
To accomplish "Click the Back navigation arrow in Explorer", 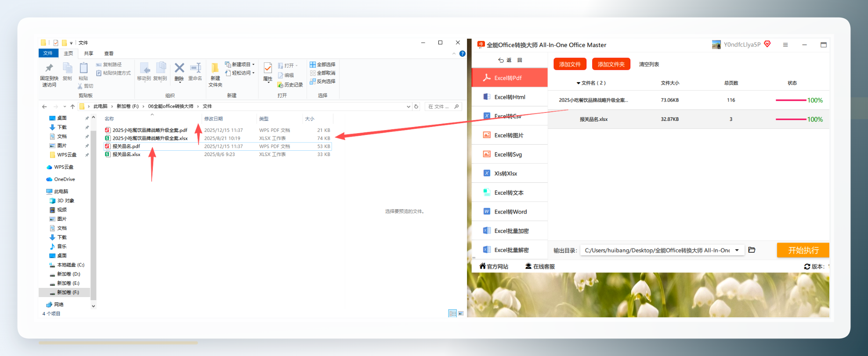I will pyautogui.click(x=44, y=106).
